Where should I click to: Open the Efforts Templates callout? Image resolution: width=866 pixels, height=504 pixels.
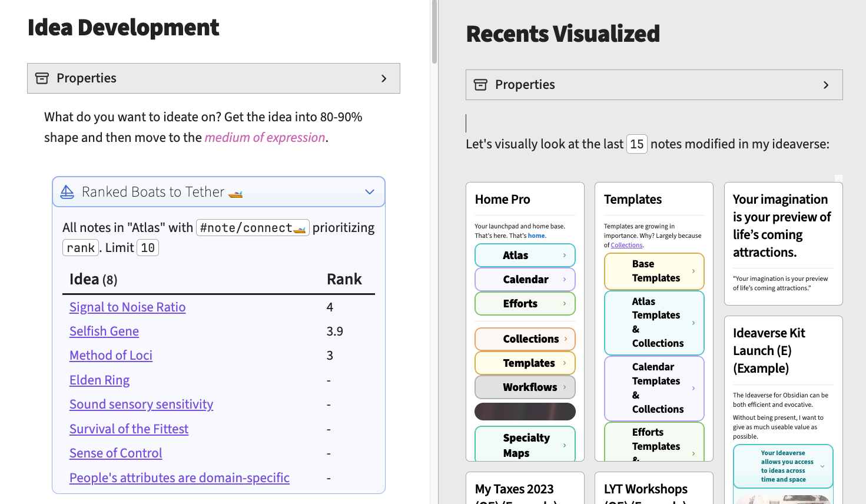(x=654, y=442)
